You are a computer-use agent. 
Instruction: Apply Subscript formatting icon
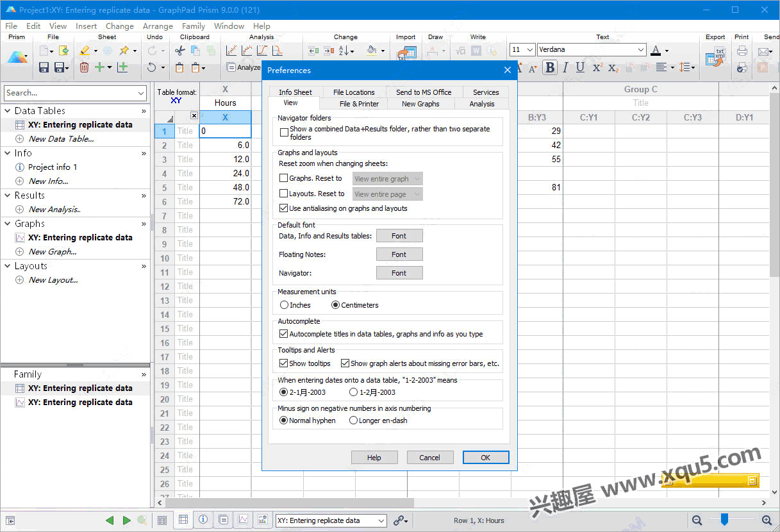[613, 67]
